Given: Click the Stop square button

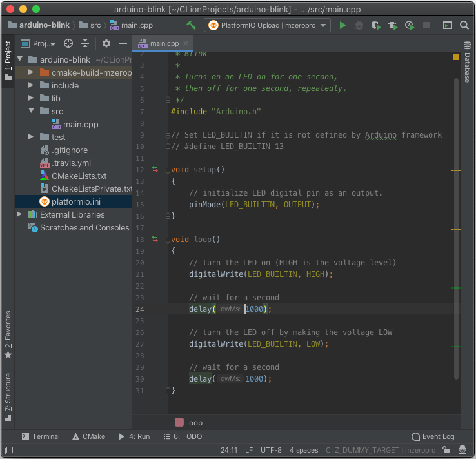Looking at the screenshot, I should click(426, 25).
